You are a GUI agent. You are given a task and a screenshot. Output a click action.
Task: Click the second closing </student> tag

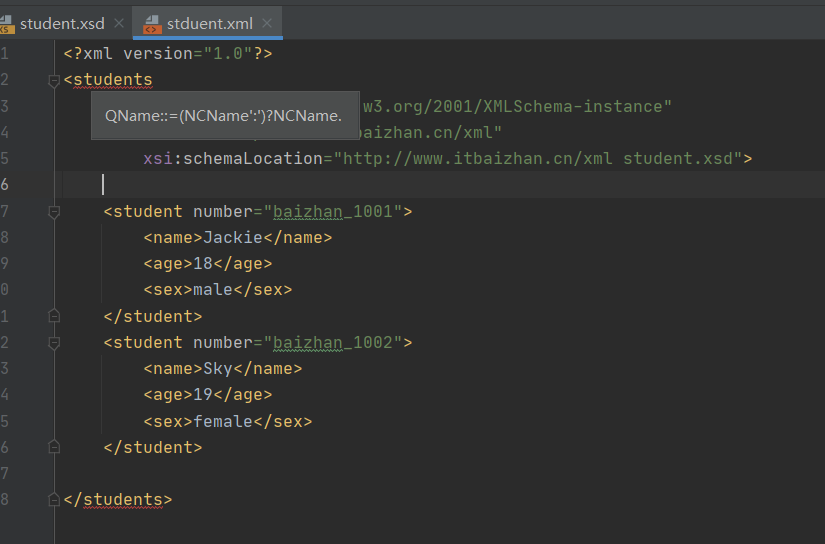click(153, 447)
